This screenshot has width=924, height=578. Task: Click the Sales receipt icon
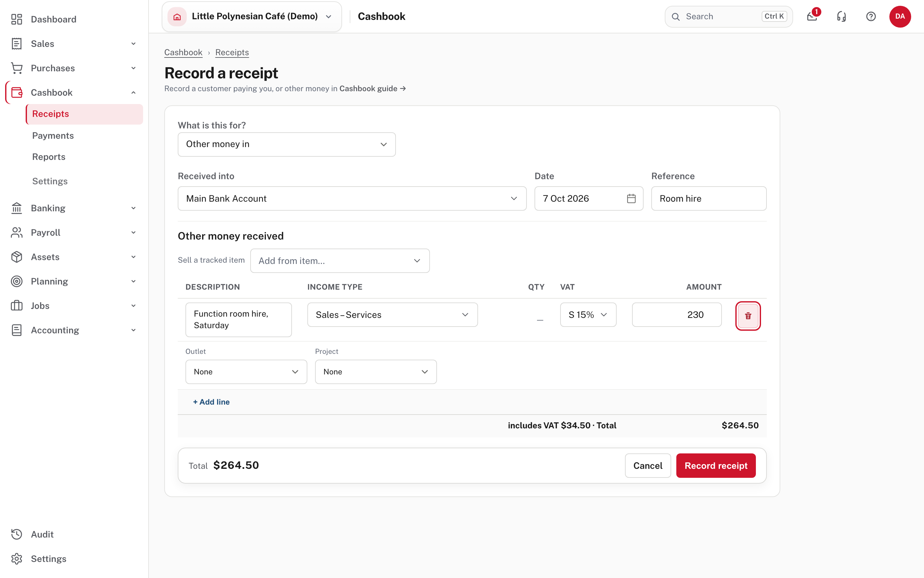16,44
